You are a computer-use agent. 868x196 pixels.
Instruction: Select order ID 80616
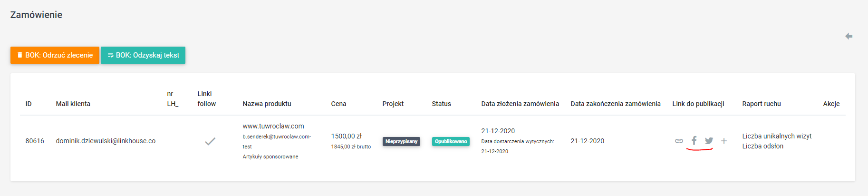click(35, 141)
